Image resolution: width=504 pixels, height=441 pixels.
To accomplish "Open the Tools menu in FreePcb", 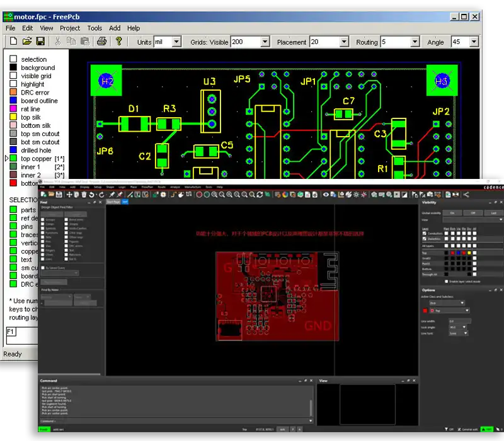I will [x=94, y=28].
